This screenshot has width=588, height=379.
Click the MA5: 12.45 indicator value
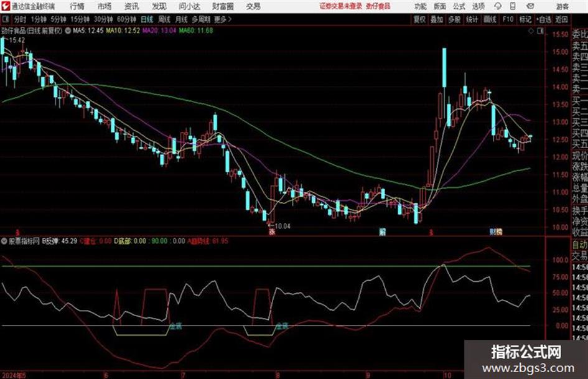point(88,30)
